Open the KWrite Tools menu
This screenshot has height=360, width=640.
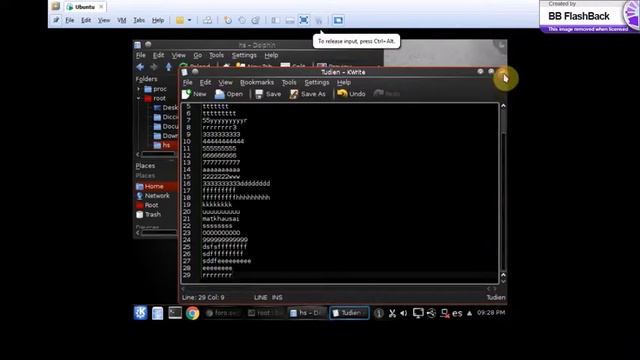[x=289, y=82]
